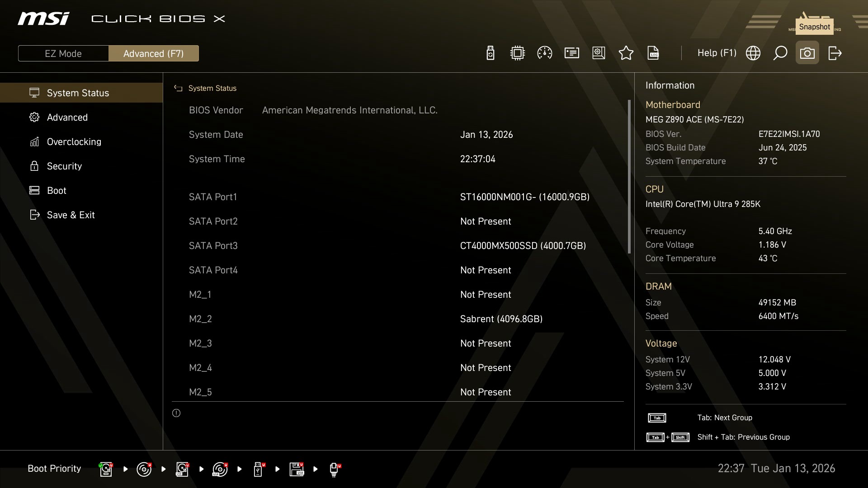Image resolution: width=868 pixels, height=488 pixels.
Task: Click the search magnifier icon
Action: (x=780, y=53)
